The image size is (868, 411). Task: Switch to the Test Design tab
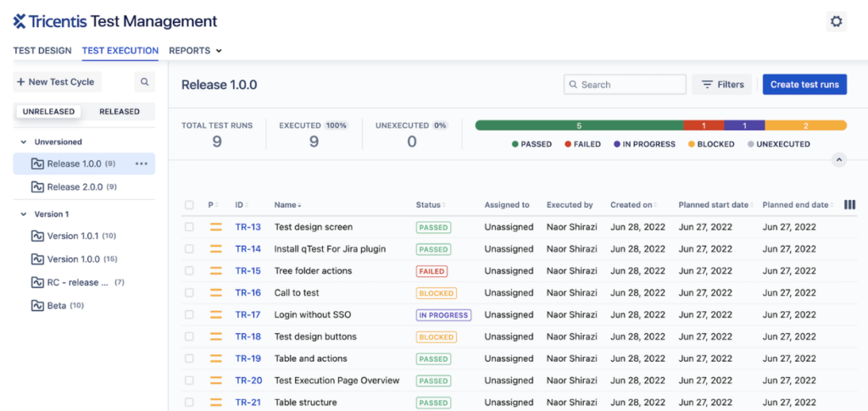click(x=42, y=50)
